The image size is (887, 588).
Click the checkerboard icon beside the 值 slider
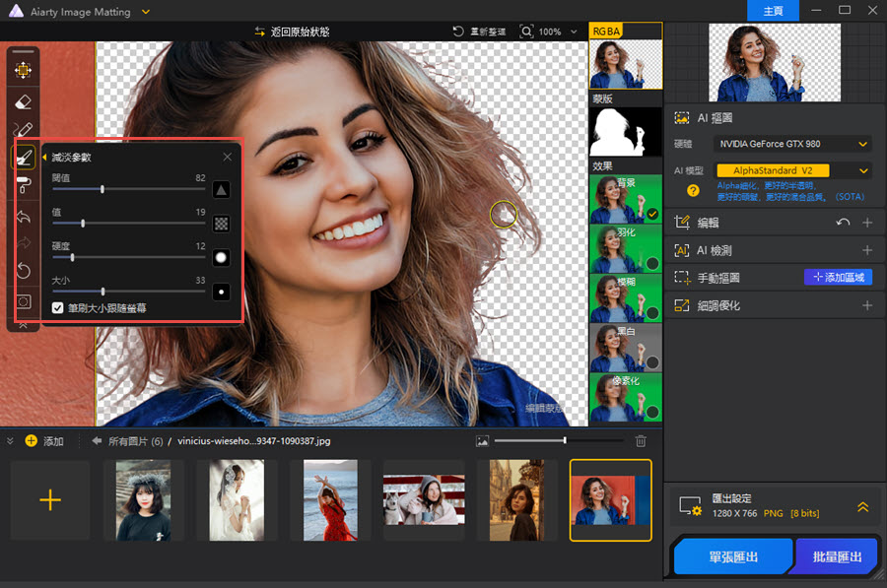[x=221, y=224]
